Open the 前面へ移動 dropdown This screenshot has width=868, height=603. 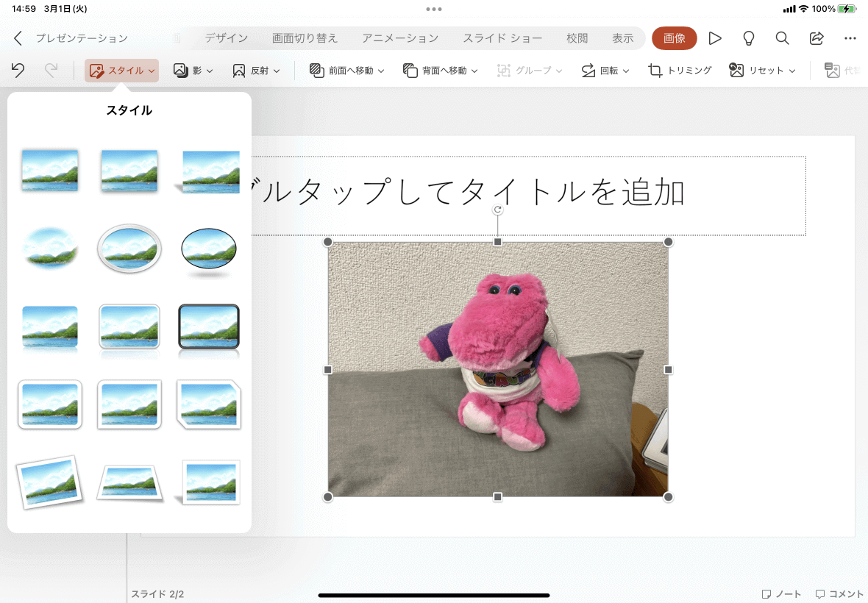pyautogui.click(x=346, y=71)
